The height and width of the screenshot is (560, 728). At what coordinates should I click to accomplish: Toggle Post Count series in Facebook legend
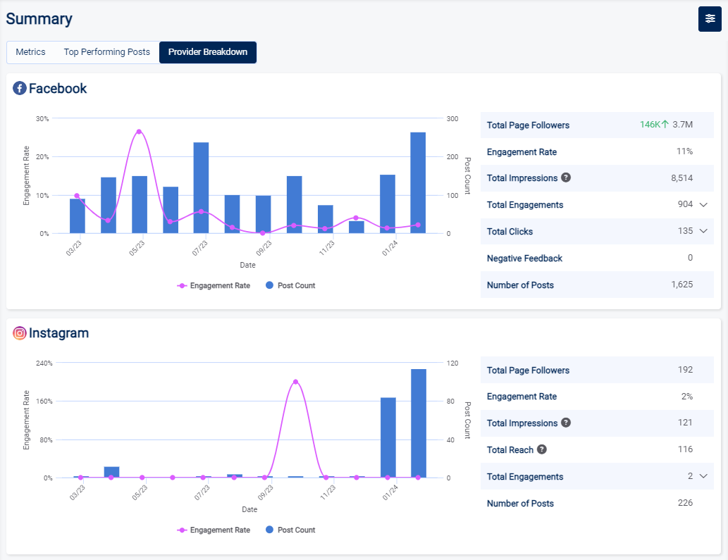click(x=290, y=285)
